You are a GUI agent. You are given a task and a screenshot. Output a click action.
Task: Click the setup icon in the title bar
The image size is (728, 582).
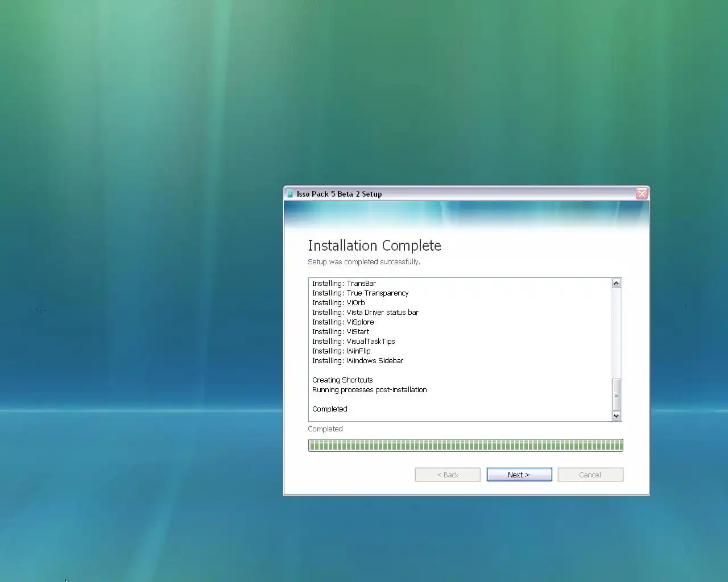289,194
